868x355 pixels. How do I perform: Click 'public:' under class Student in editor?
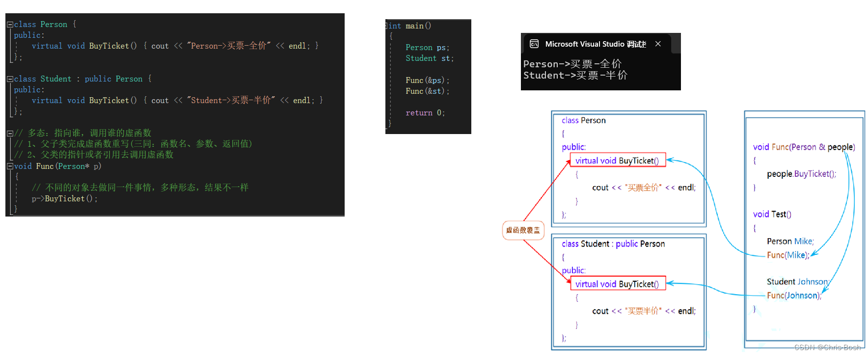[29, 90]
